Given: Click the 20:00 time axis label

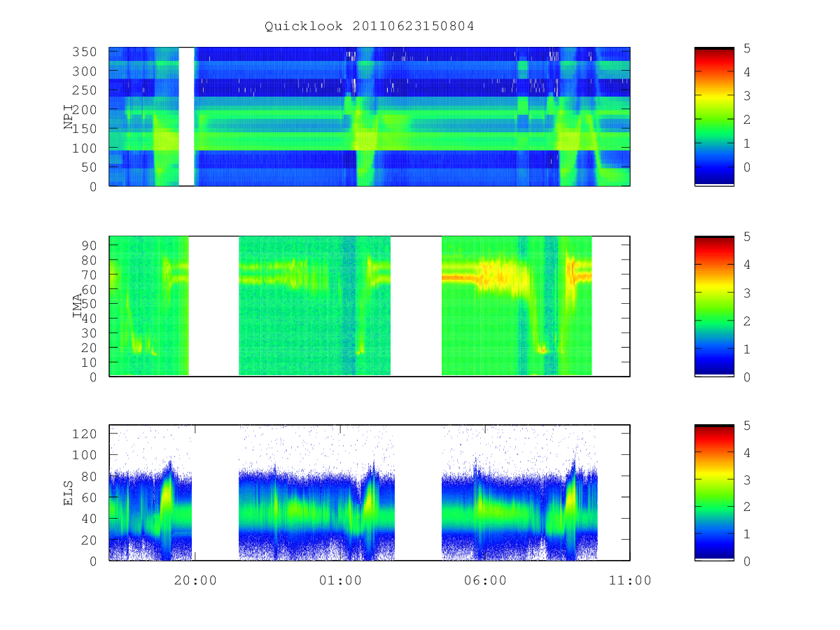Looking at the screenshot, I should coord(195,580).
